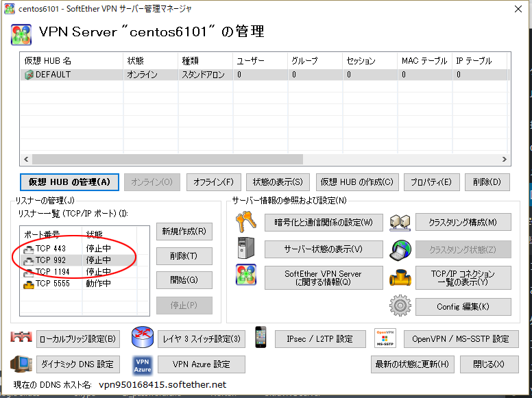Image resolution: width=532 pixels, height=398 pixels.
Task: Click the hub list horizontal scrollbar right arrow
Action: pos(504,159)
